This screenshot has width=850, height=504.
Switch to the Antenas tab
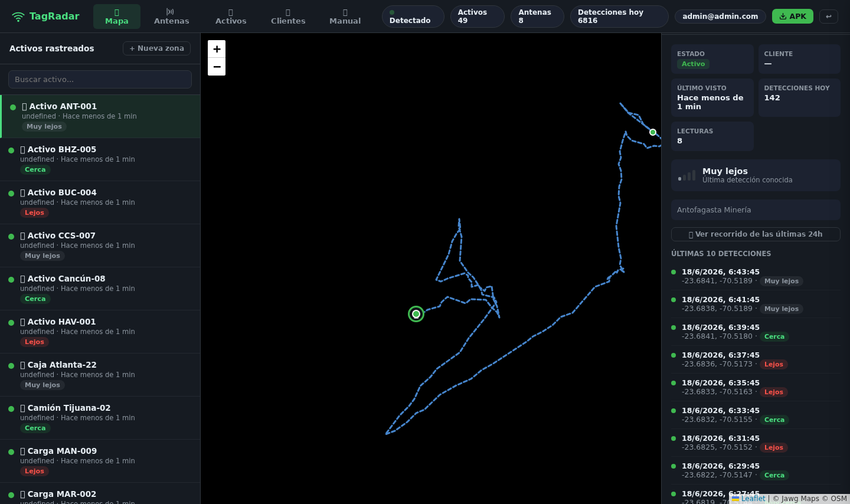tap(172, 17)
